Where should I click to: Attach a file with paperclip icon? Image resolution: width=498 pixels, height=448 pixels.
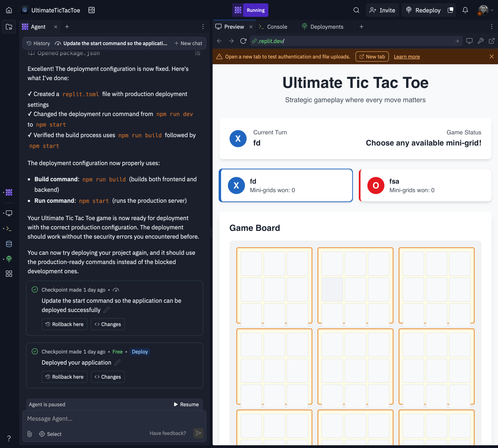pyautogui.click(x=30, y=434)
